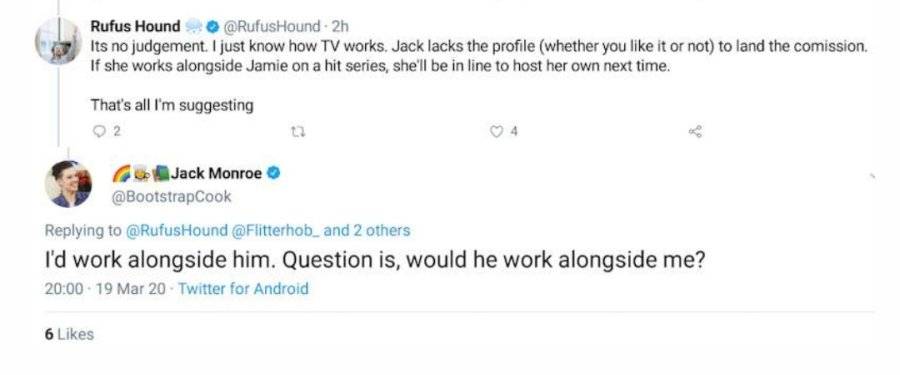This screenshot has width=900, height=375.
Task: Open the @RufusHound handle in the tweet header
Action: (271, 26)
